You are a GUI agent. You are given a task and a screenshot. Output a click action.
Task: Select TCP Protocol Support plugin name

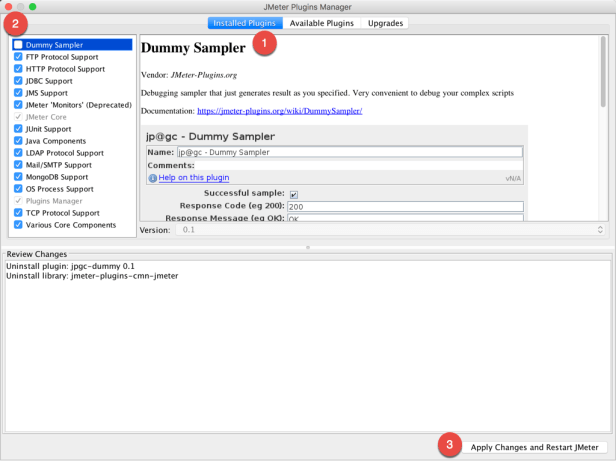(63, 213)
